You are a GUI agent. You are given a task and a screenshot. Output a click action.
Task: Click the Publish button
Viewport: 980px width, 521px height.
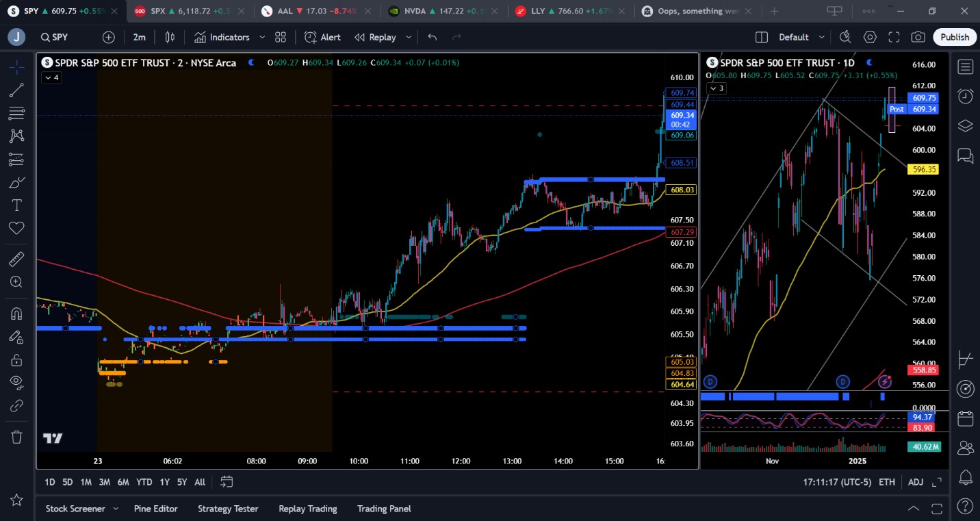tap(955, 37)
